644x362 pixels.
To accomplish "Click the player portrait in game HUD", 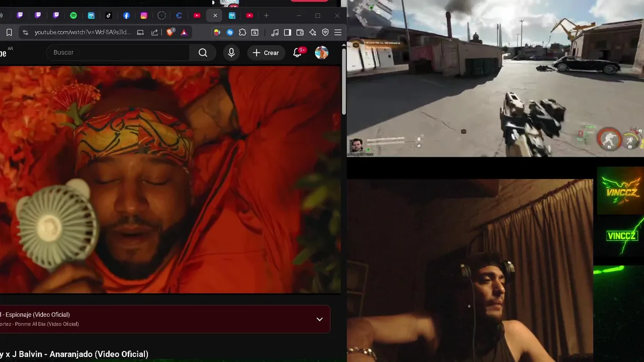I will click(x=356, y=146).
